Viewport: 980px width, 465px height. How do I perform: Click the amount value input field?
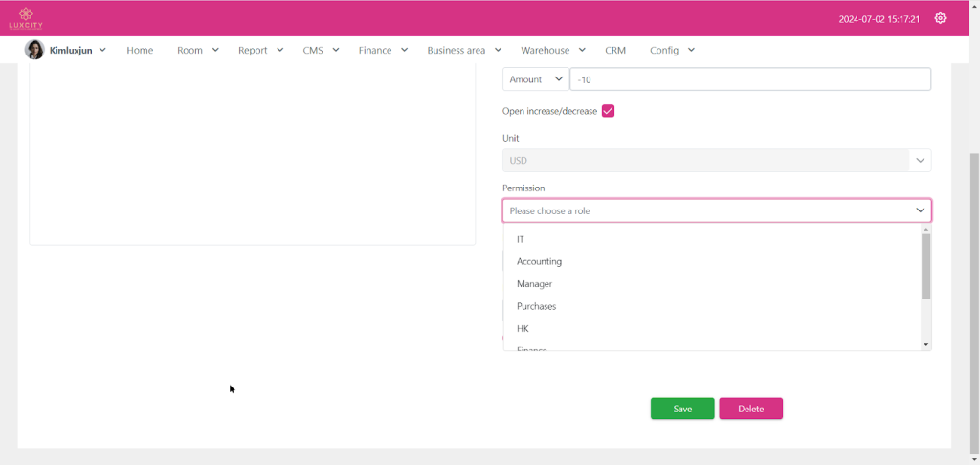tap(749, 79)
